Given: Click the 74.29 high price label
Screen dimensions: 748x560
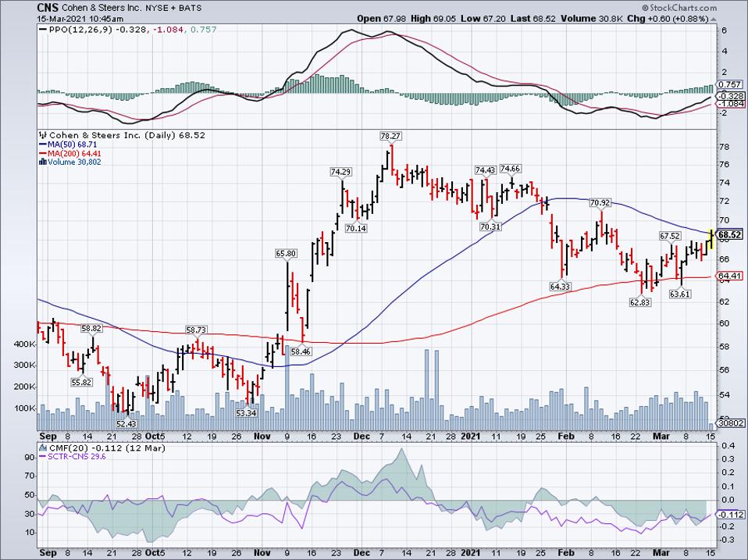Looking at the screenshot, I should (341, 172).
